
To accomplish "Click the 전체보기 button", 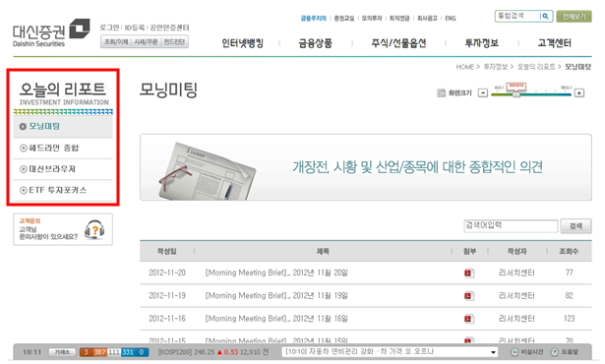I will (574, 16).
